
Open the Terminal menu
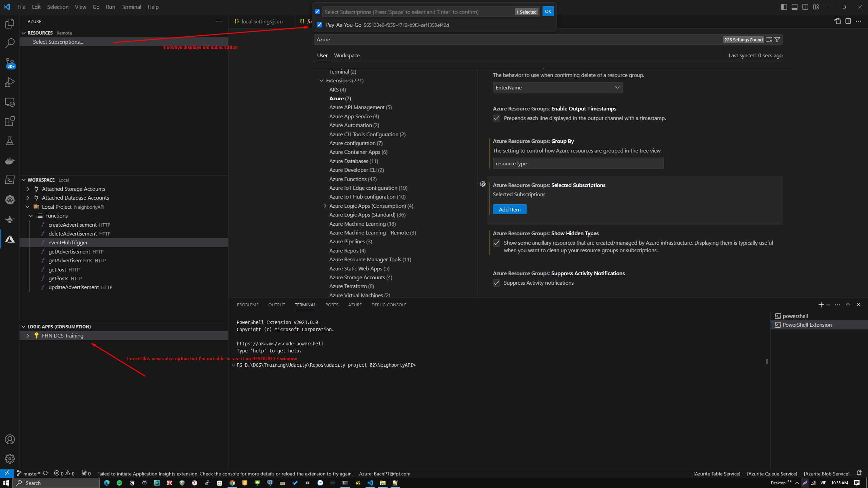131,7
